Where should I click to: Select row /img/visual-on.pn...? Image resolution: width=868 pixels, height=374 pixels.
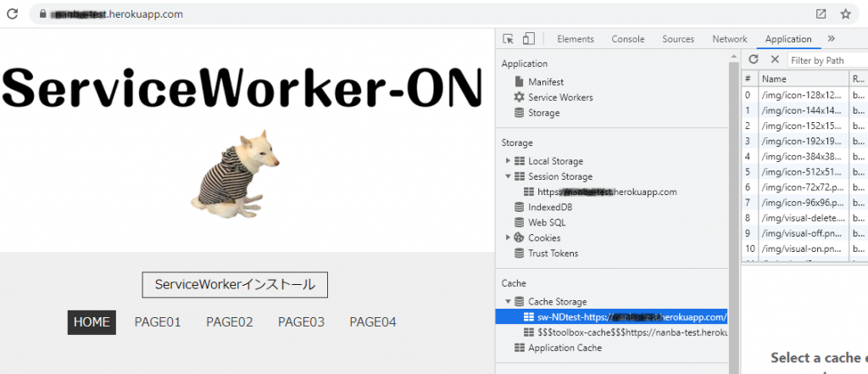(804, 248)
